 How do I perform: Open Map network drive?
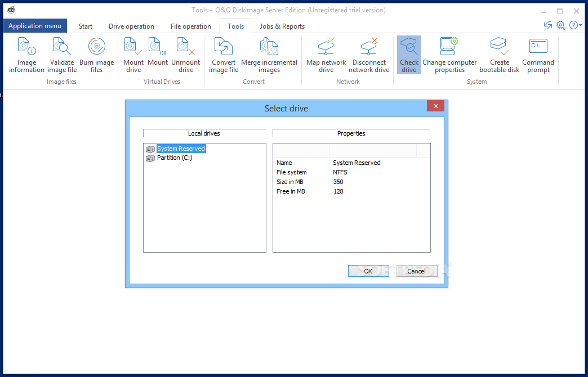[x=326, y=55]
